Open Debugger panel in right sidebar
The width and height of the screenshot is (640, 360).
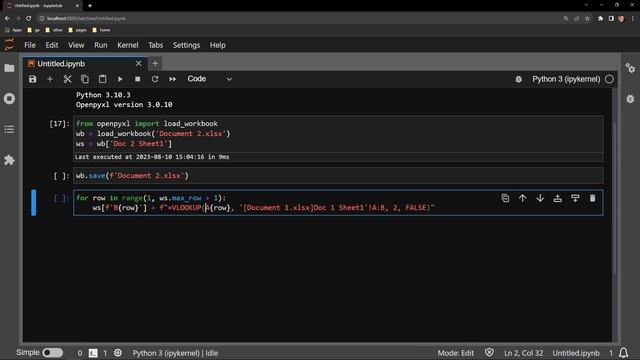pos(630,99)
